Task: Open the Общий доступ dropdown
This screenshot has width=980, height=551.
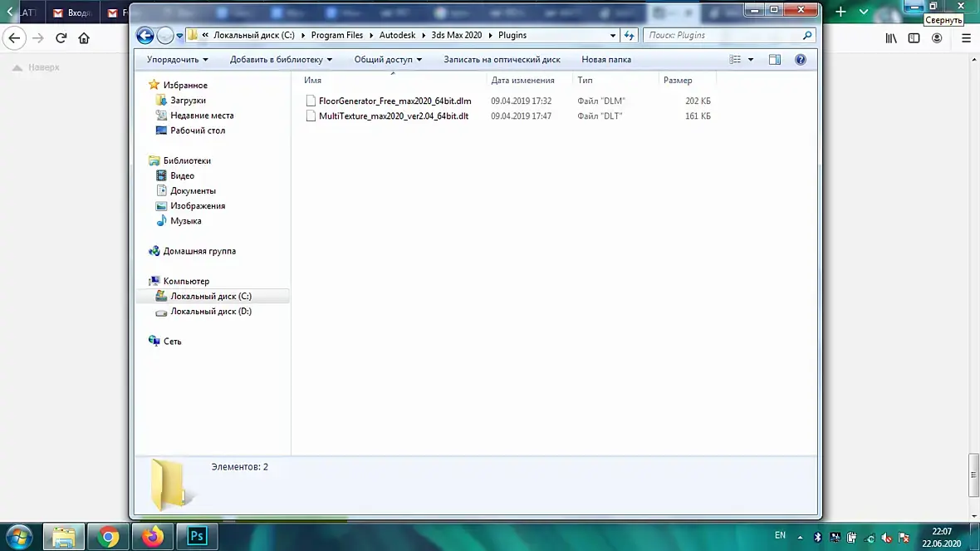Action: click(x=388, y=59)
